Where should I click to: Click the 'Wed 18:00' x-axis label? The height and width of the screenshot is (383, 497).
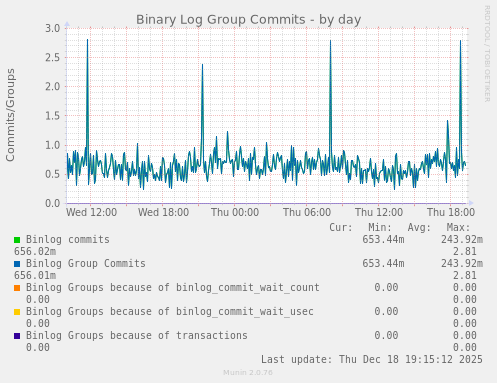[x=163, y=212]
